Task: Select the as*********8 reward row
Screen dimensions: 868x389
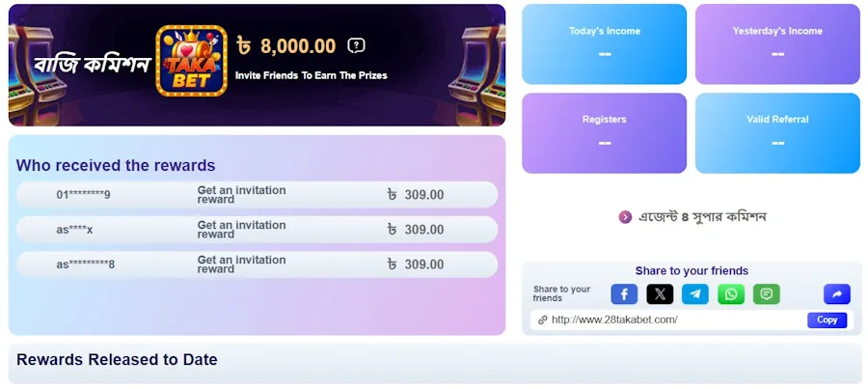Action: (258, 264)
